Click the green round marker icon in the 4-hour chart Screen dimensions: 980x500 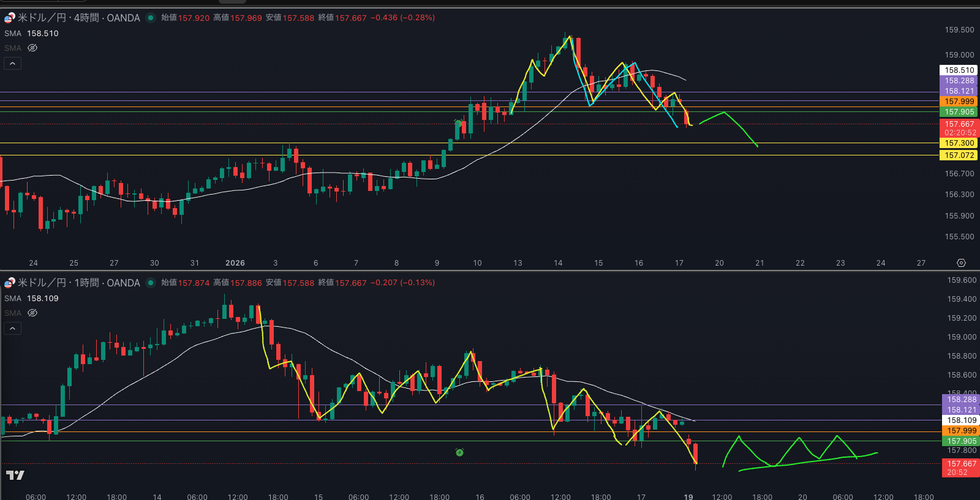458,123
